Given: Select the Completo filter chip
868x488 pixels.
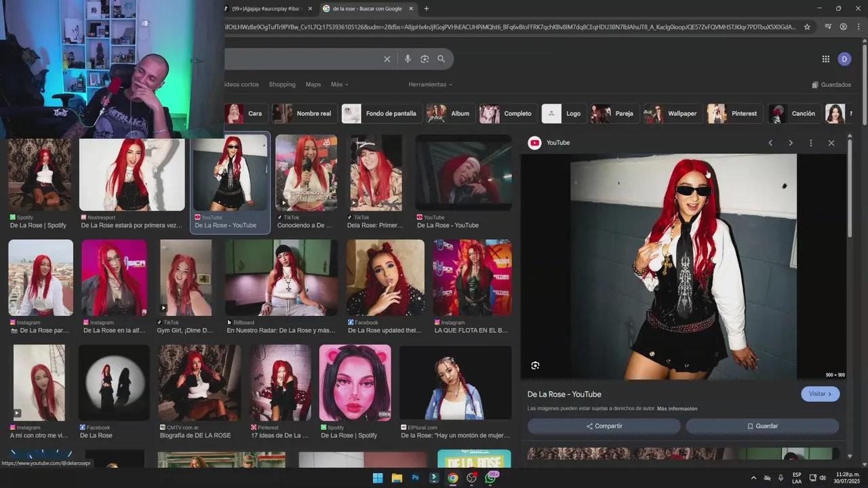Looking at the screenshot, I should (x=508, y=113).
